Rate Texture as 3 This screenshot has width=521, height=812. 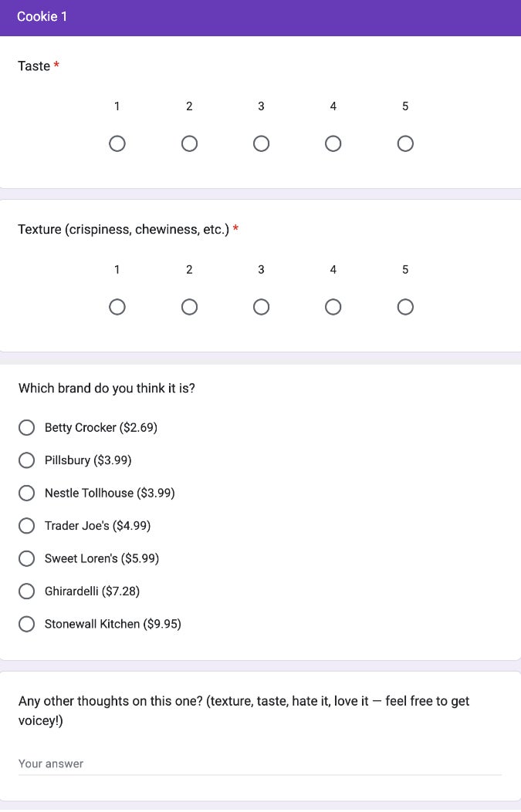[x=261, y=306]
